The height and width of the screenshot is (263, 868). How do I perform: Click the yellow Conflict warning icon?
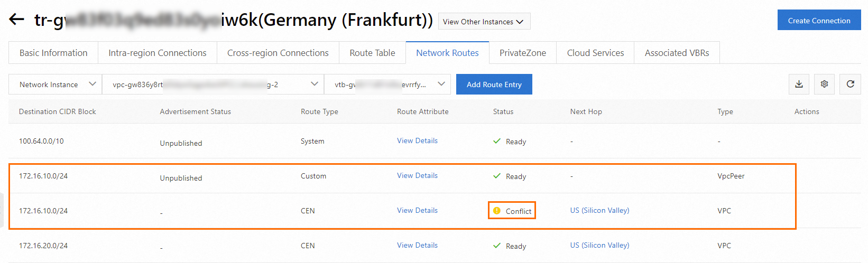pos(496,211)
